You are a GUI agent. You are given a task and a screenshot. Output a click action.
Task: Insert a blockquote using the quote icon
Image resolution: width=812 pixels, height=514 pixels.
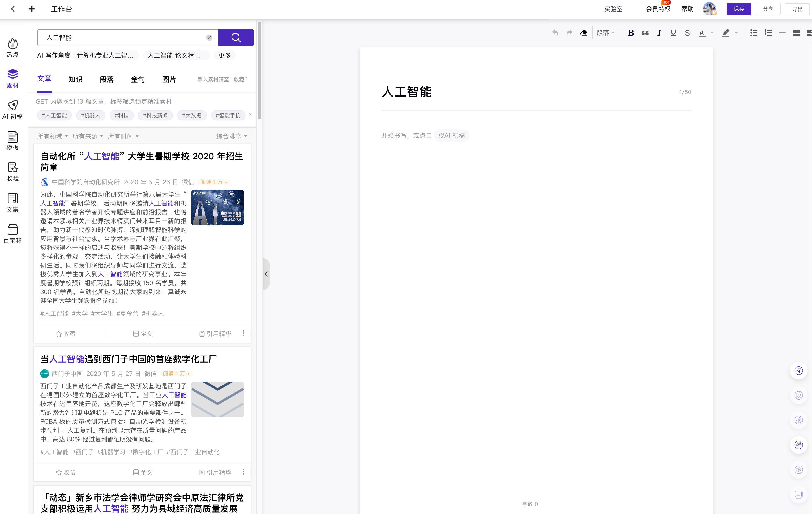coord(645,33)
